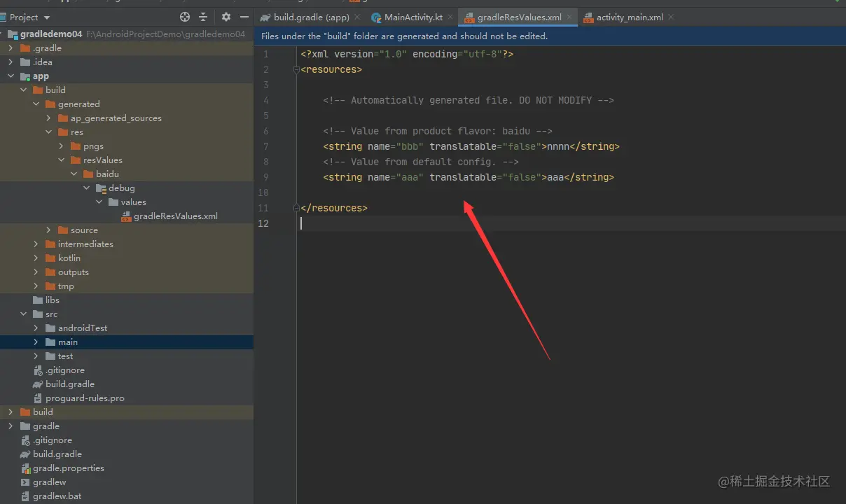Switch to MainActivity.kt tab
The height and width of the screenshot is (504, 846).
click(413, 17)
